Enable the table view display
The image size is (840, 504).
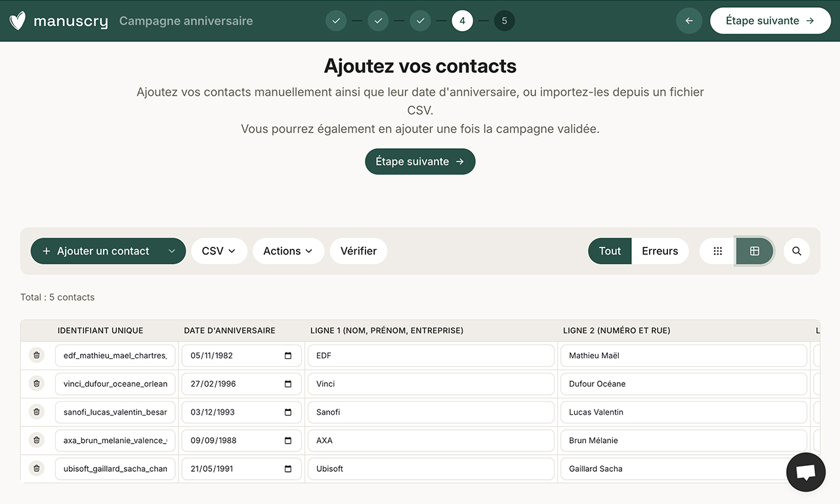(x=755, y=251)
